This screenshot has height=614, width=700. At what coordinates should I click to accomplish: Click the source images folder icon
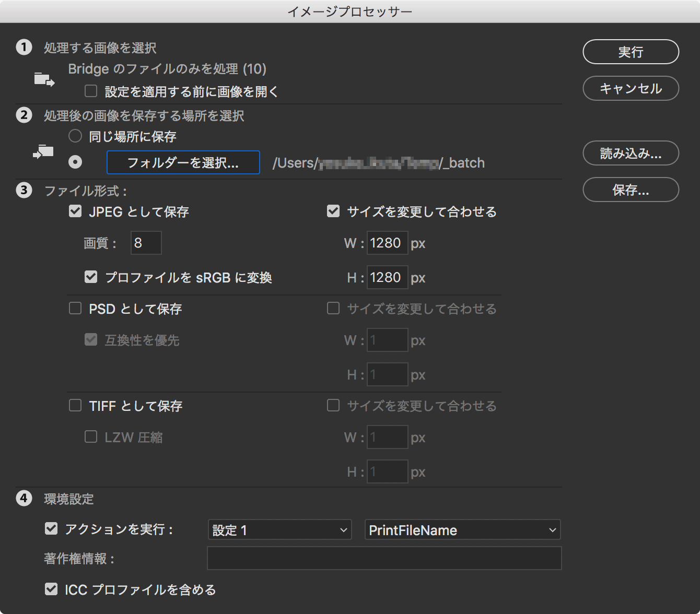coord(44,79)
